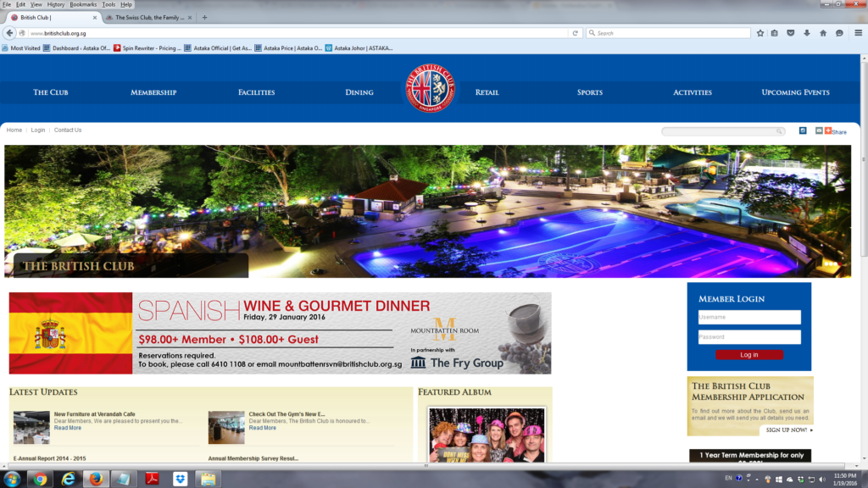Read More on Verandah Cafe furniture
868x488 pixels.
[x=68, y=428]
